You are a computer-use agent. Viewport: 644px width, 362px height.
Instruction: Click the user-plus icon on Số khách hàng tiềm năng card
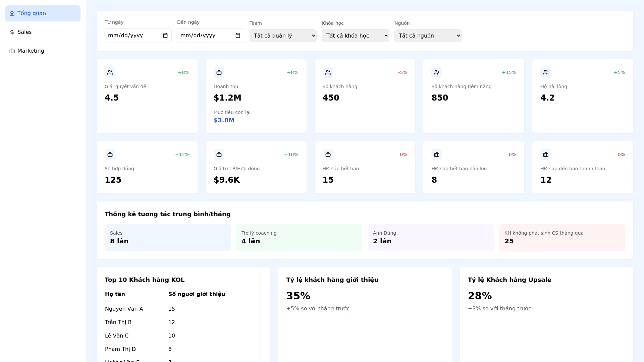pyautogui.click(x=437, y=72)
